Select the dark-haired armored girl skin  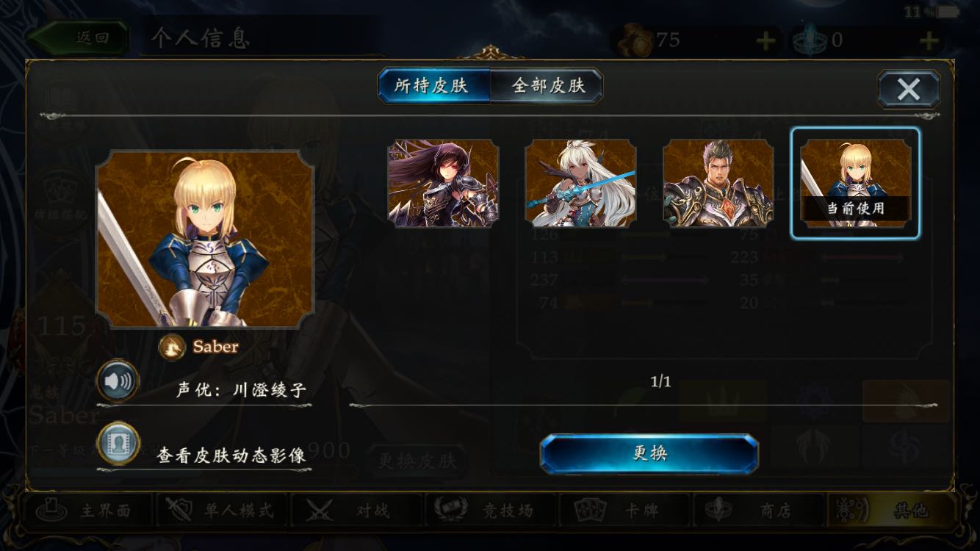pyautogui.click(x=443, y=183)
